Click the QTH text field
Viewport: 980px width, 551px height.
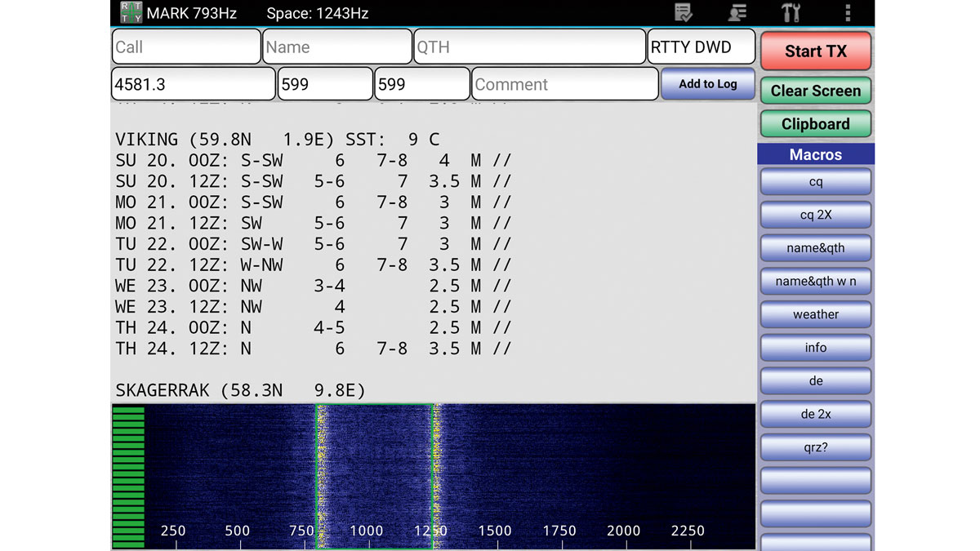(529, 47)
